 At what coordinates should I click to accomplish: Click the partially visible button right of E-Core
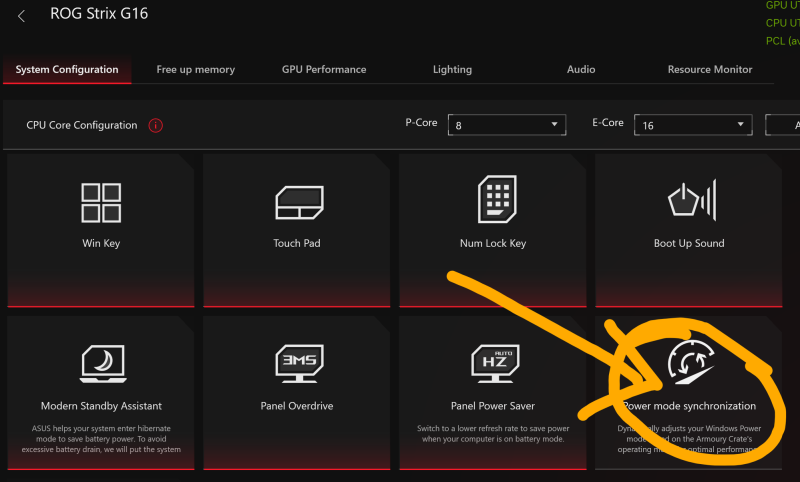[782, 125]
